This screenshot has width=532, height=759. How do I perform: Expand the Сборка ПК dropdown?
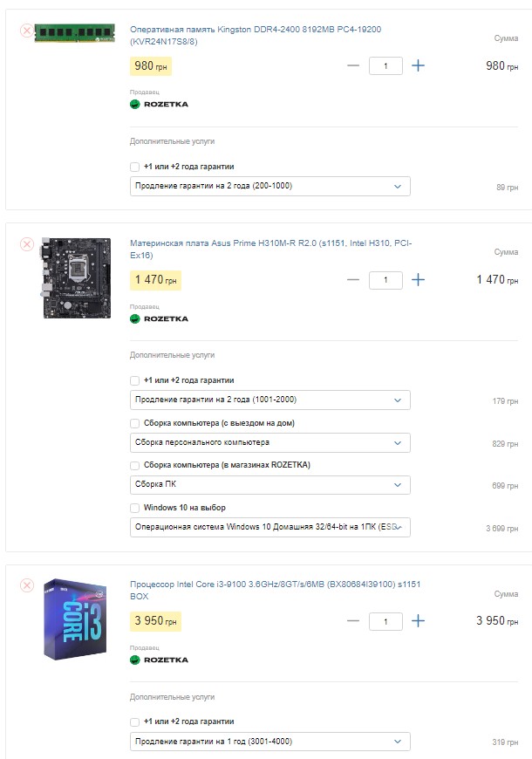click(x=270, y=484)
